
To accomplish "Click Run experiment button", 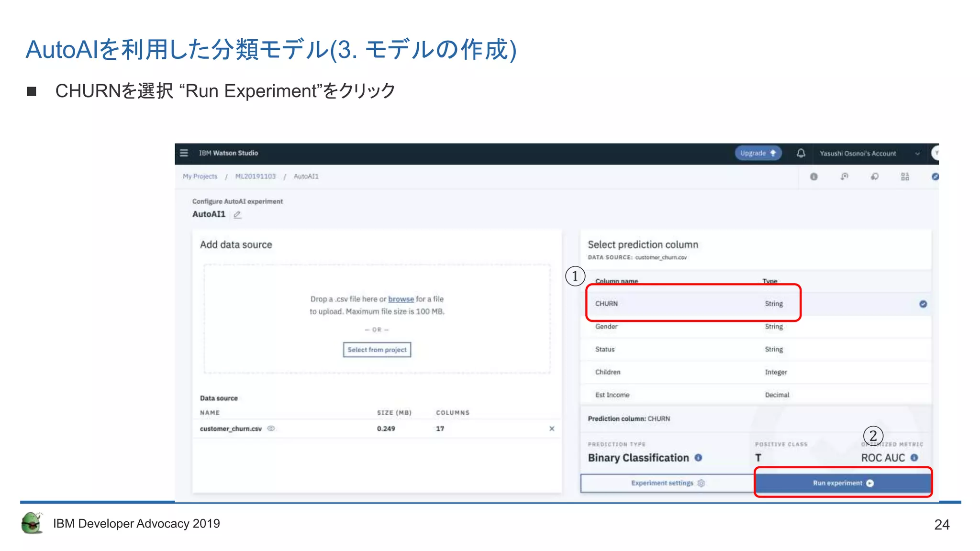I will click(843, 483).
